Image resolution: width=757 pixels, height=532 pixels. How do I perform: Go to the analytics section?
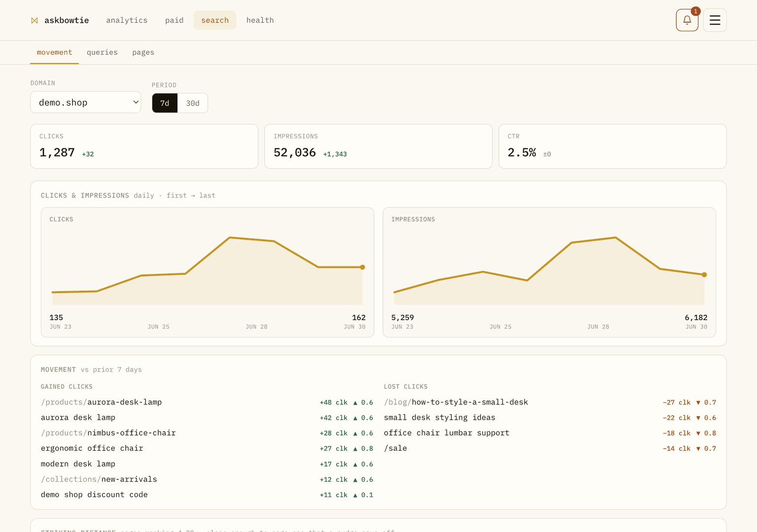coord(127,20)
